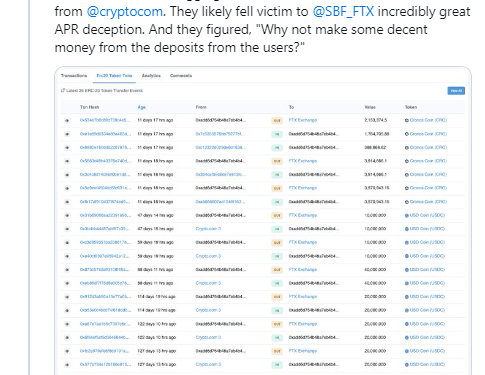Click the USDC coin icon in the 47 days 14 hrs row
The width and height of the screenshot is (485, 375).
(x=407, y=216)
